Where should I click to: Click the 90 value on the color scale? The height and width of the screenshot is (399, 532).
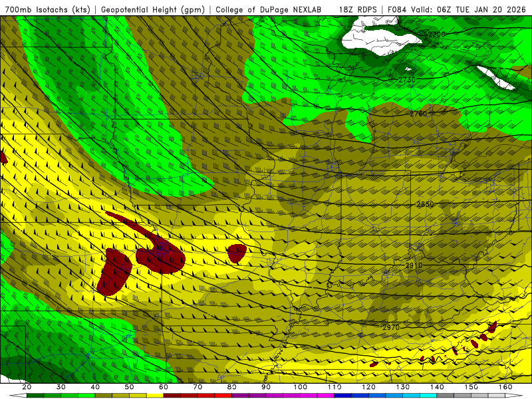tap(267, 387)
